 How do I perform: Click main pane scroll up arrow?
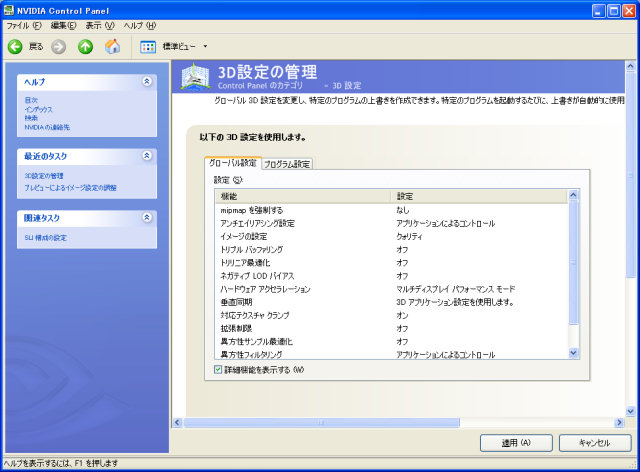630,66
